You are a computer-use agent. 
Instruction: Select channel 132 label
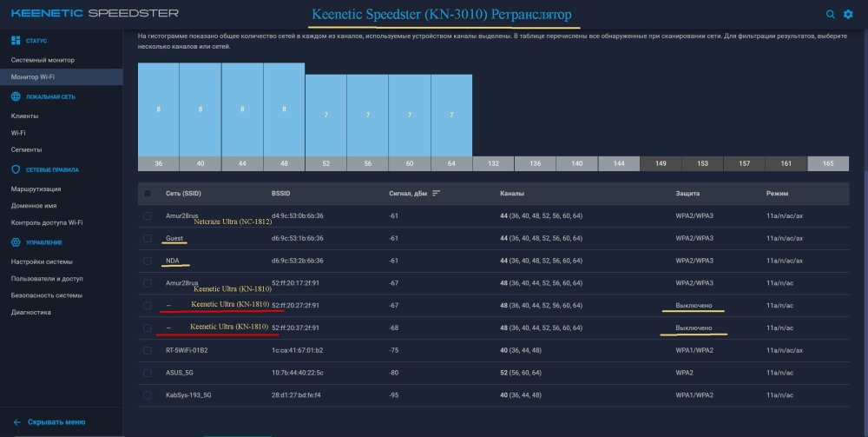pyautogui.click(x=493, y=163)
